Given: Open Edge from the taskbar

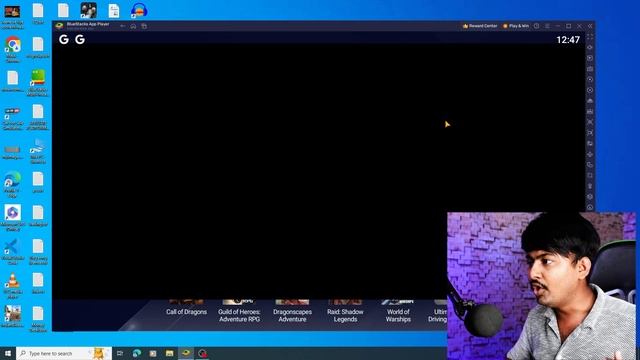Looking at the screenshot, I should click(x=136, y=353).
